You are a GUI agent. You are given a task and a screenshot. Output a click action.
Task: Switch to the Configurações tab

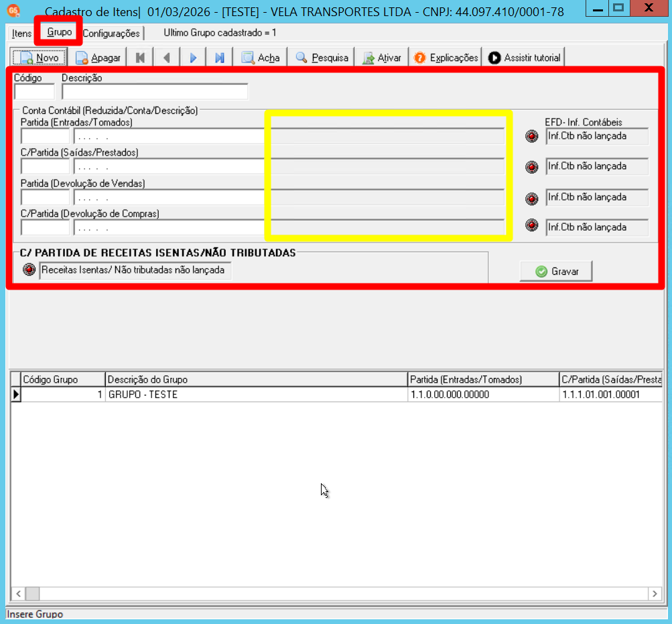click(111, 33)
